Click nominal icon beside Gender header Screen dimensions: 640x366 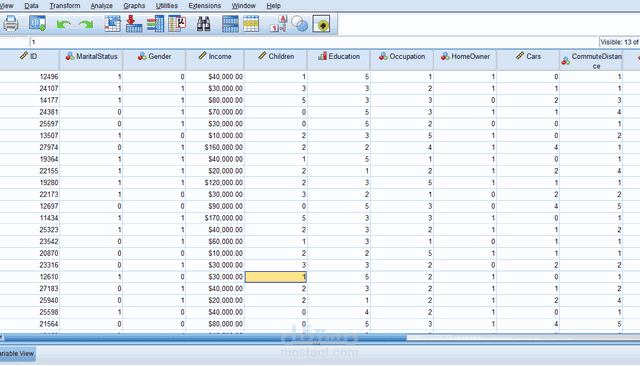coord(142,56)
